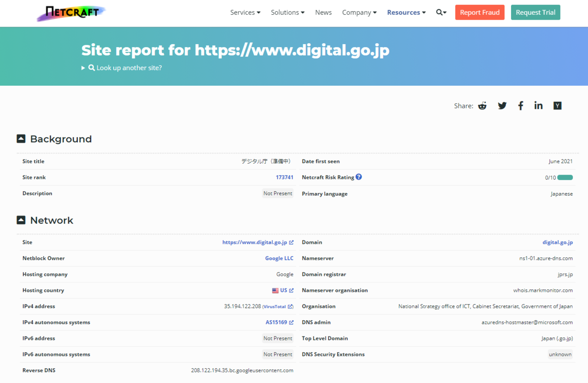Click the Netcraft logo
Viewport: 588px width, 383px height.
pyautogui.click(x=71, y=13)
